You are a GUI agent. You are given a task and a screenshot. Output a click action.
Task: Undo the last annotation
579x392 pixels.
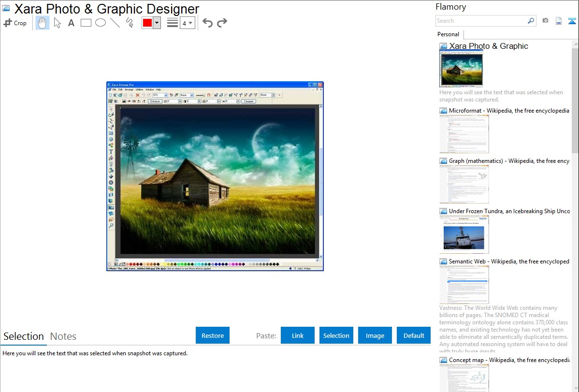pyautogui.click(x=207, y=23)
